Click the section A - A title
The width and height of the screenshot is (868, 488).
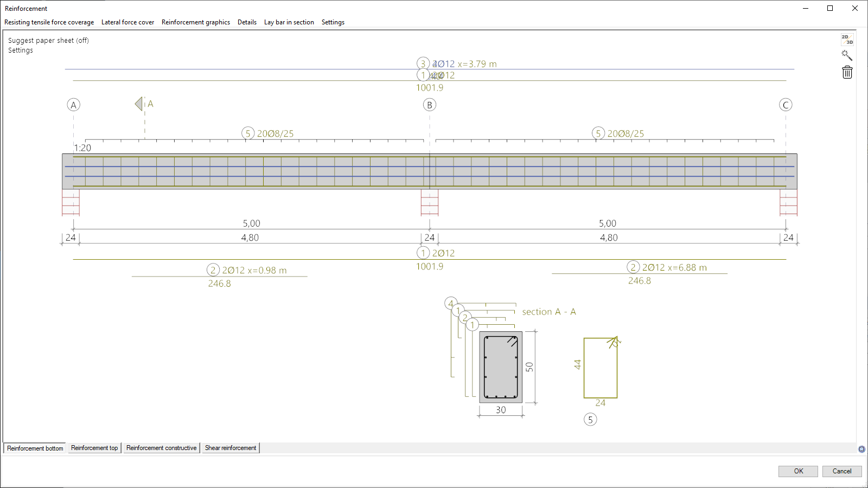549,312
